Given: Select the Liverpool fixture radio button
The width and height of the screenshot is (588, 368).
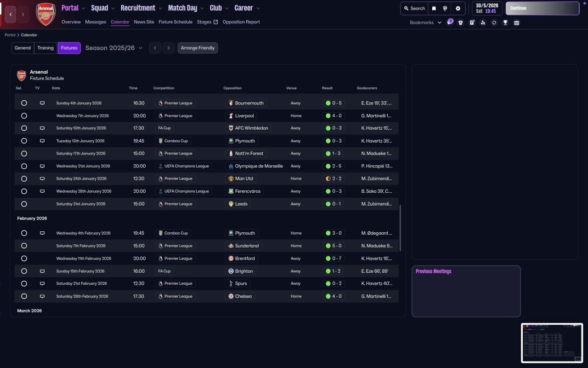Looking at the screenshot, I should [x=24, y=116].
